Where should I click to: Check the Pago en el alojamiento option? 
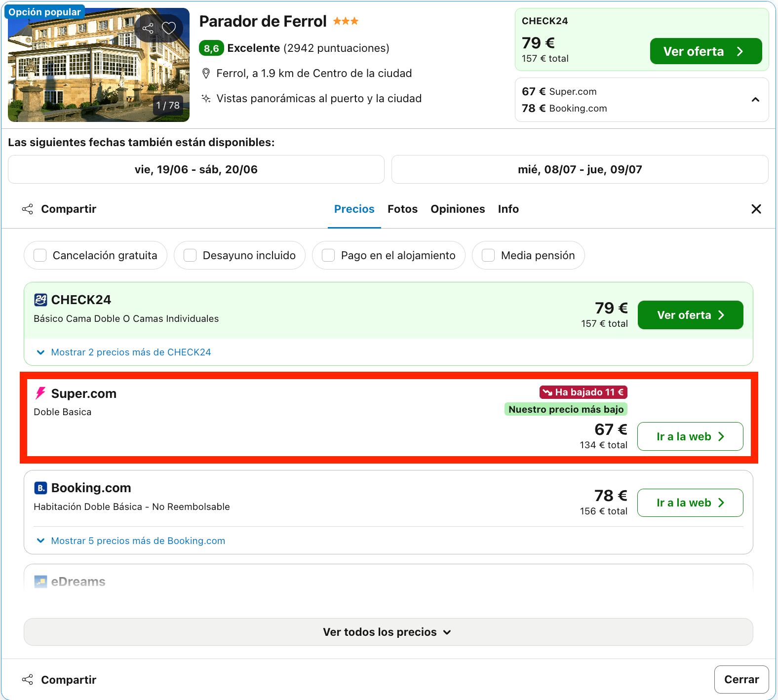coord(328,255)
